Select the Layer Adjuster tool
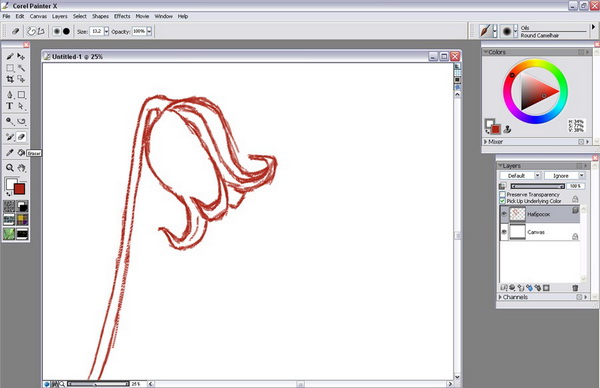The image size is (600, 388). click(21, 57)
